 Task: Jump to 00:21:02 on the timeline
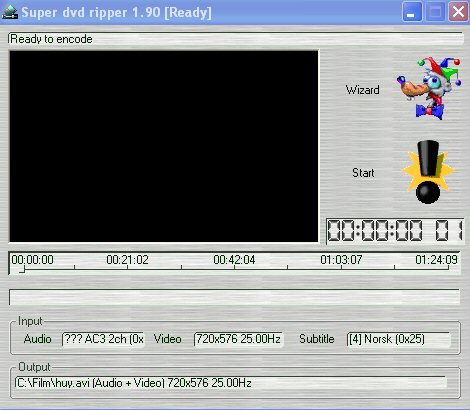click(x=127, y=260)
